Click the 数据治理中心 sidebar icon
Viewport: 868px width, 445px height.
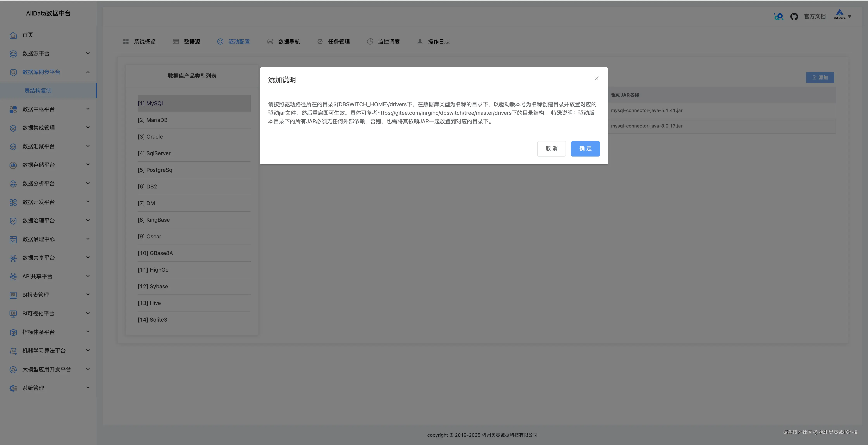[13, 239]
